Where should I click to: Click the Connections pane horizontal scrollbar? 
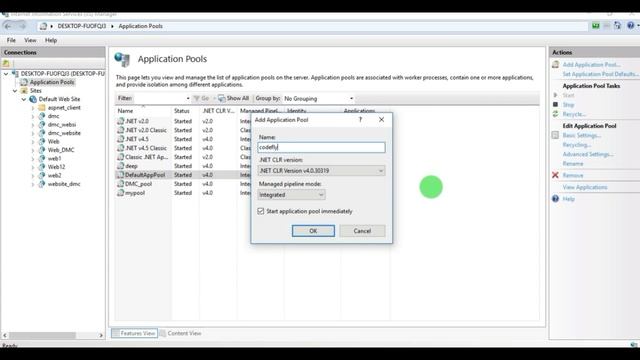[x=42, y=335]
